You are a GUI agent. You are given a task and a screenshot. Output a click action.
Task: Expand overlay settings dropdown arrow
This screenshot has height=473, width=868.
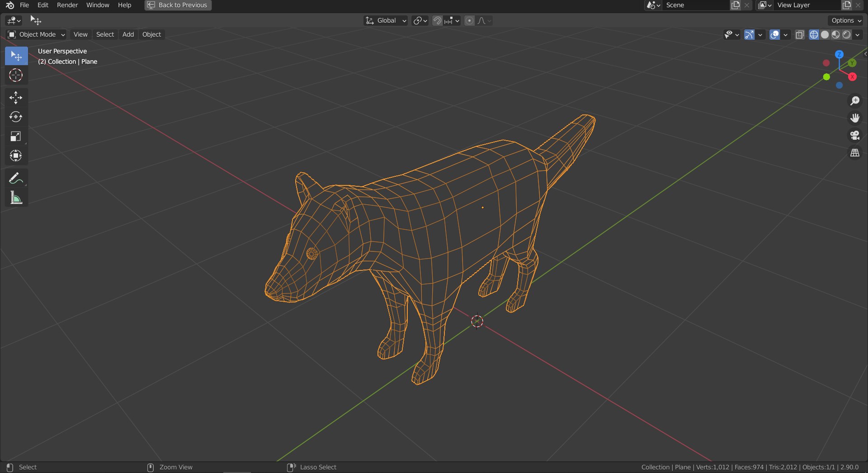785,34
